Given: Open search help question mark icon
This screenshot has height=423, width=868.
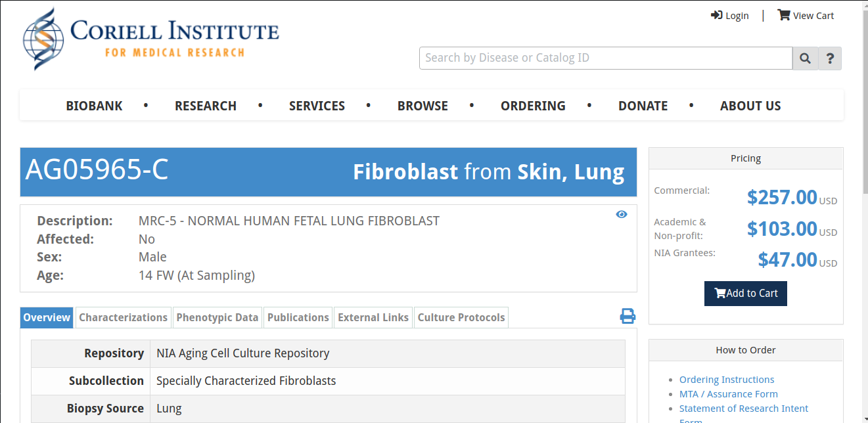Looking at the screenshot, I should tap(830, 58).
